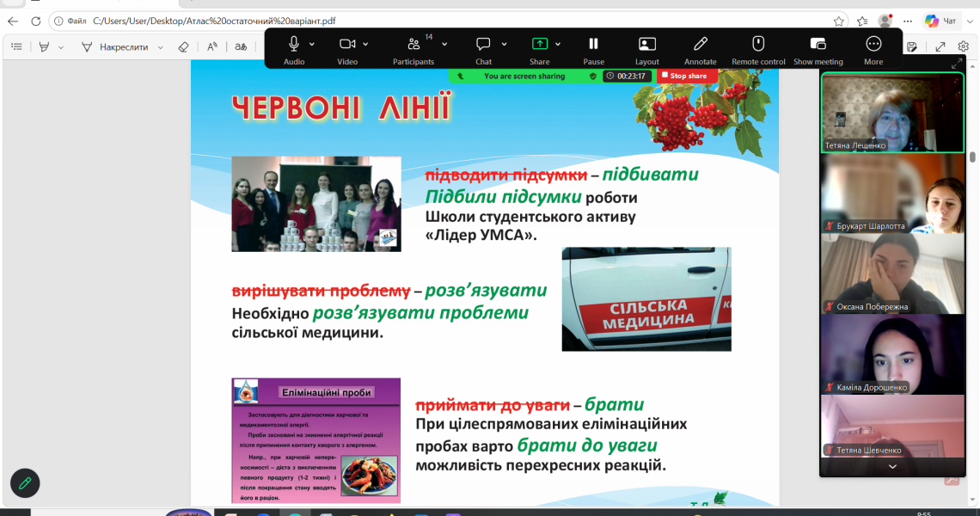Click the ЧЕРВОНІ ЛІНІЇ heading

(340, 108)
